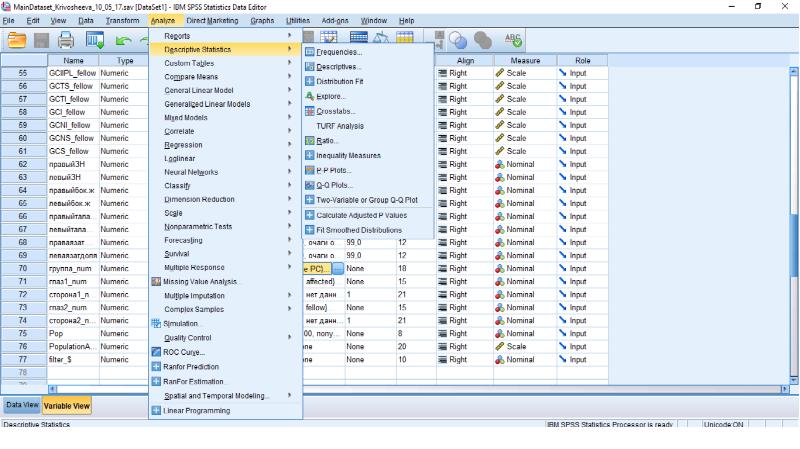Viewport: 800px width, 449px height.
Task: Click the Print toolbar icon
Action: [x=66, y=40]
